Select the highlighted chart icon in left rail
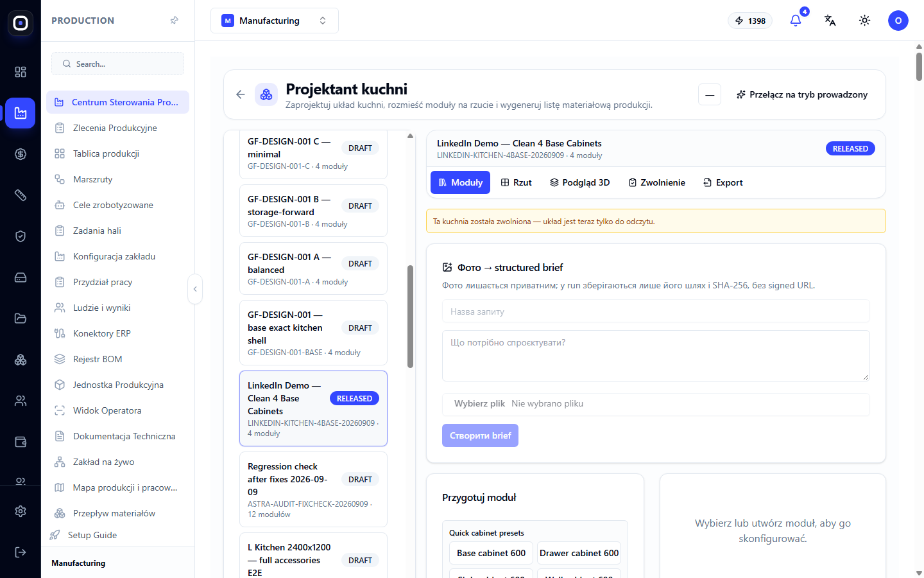The width and height of the screenshot is (924, 578). (x=21, y=113)
